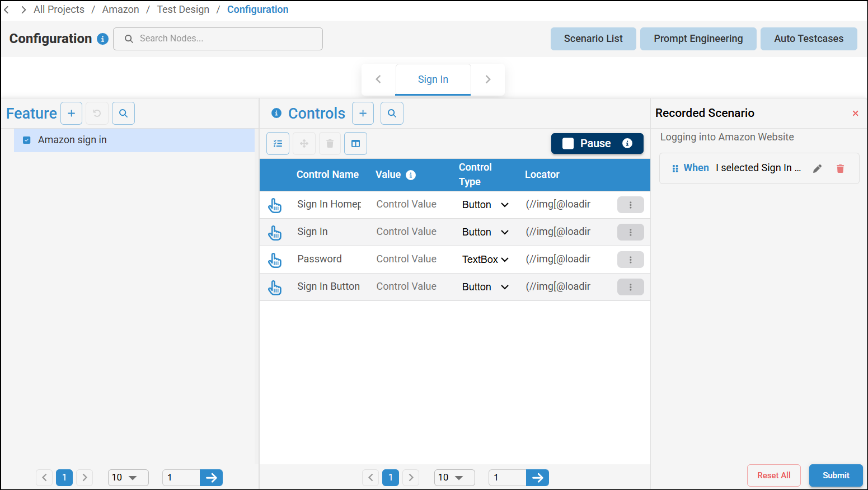Select the Sign In tab
The image size is (868, 490).
pyautogui.click(x=433, y=79)
